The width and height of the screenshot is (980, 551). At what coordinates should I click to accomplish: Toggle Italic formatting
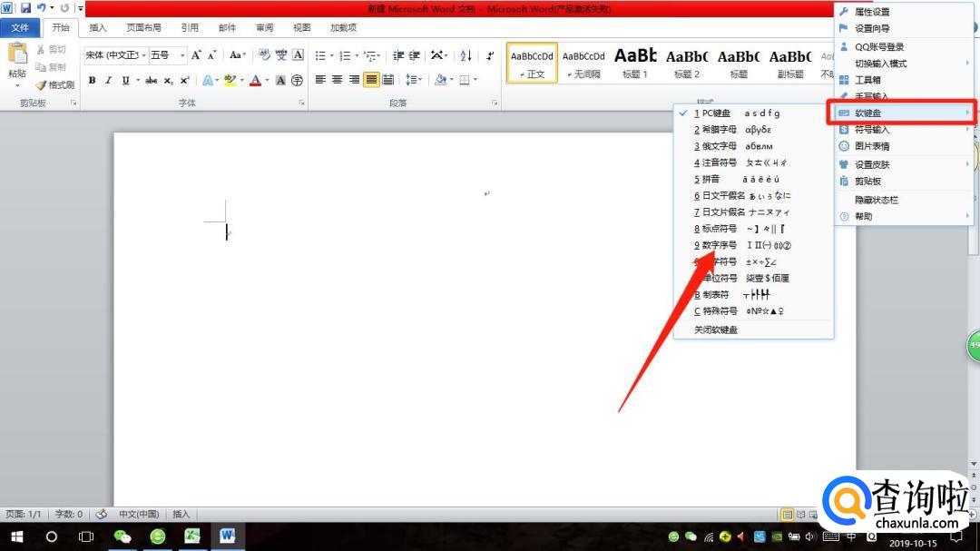point(108,80)
